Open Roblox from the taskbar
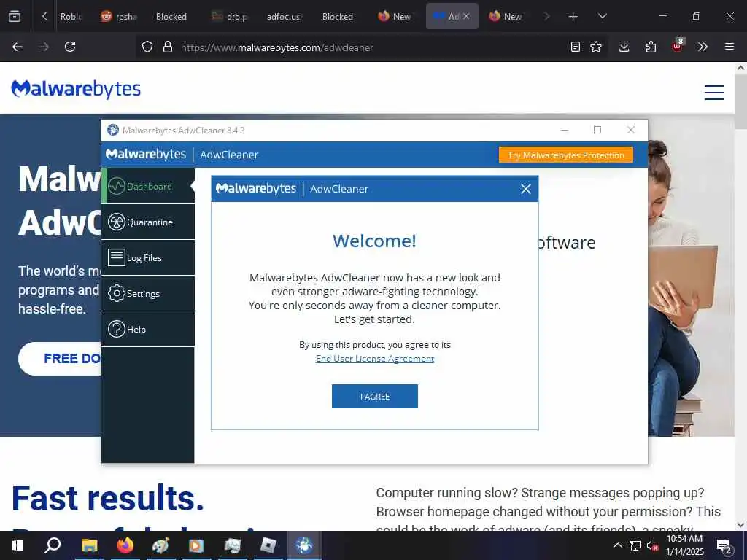 coord(268,545)
